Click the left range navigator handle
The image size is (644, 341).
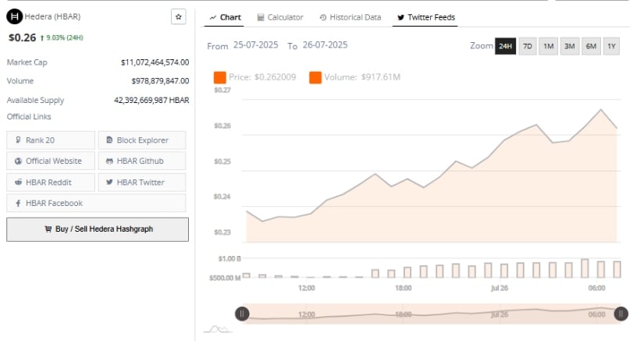coord(242,314)
